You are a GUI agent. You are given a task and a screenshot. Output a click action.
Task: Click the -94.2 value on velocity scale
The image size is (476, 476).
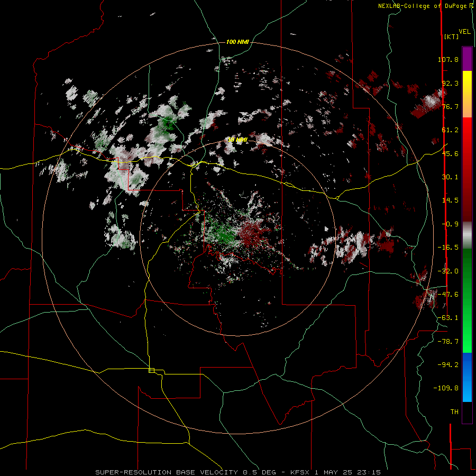pyautogui.click(x=448, y=364)
